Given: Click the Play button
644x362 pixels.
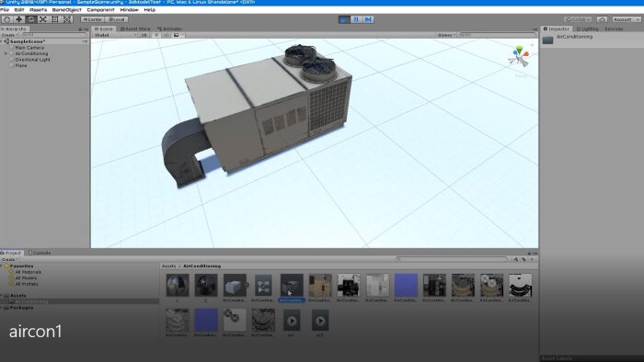Looking at the screenshot, I should coord(344,19).
